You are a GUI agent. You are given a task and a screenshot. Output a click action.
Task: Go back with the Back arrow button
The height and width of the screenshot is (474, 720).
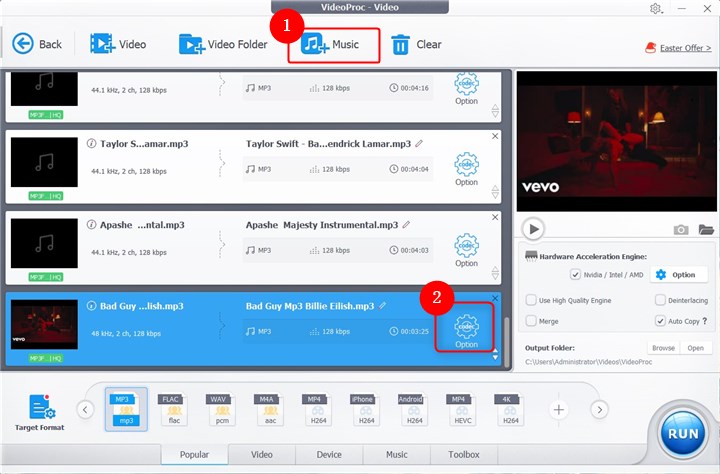click(x=36, y=44)
